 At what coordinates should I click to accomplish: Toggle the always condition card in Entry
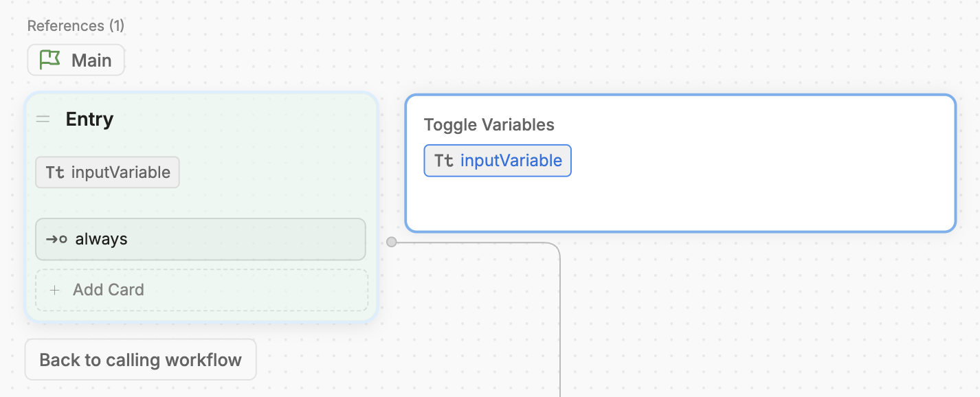point(200,239)
